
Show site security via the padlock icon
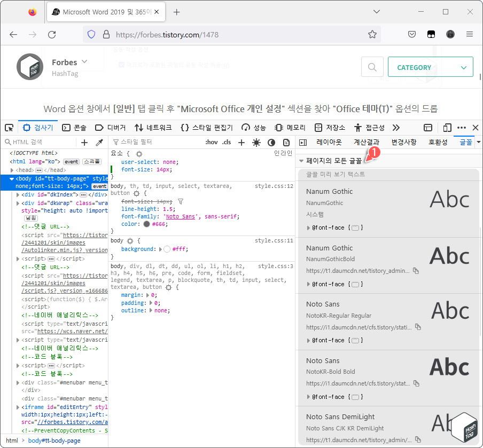pyautogui.click(x=106, y=34)
